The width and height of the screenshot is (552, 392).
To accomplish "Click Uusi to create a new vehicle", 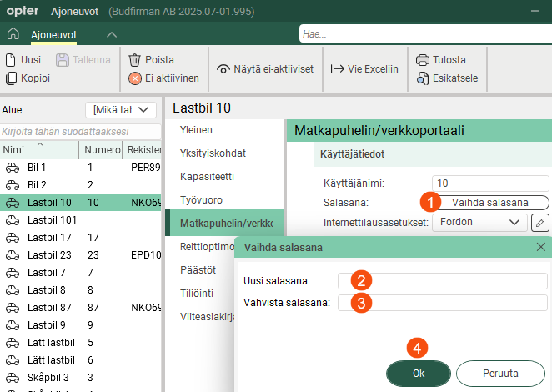I will pos(23,60).
